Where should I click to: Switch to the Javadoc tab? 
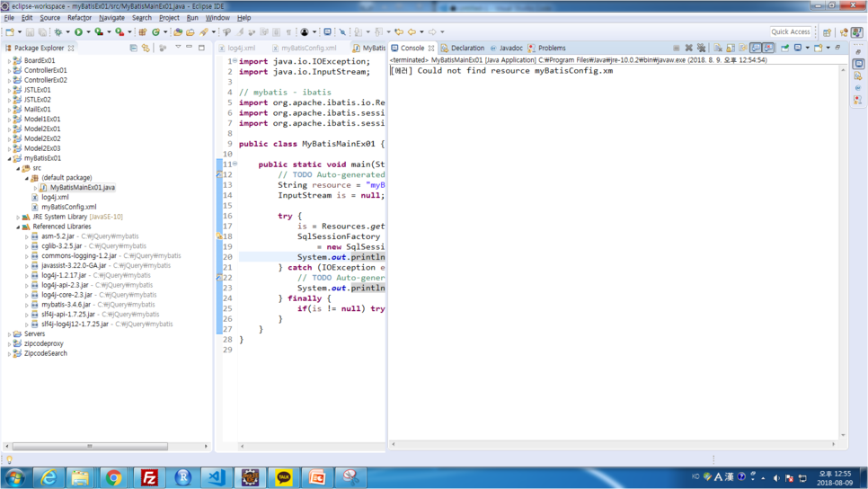pyautogui.click(x=507, y=49)
